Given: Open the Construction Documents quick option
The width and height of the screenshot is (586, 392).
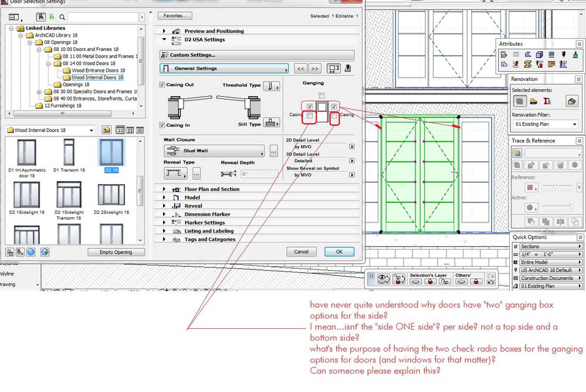Looking at the screenshot, I should (x=550, y=278).
